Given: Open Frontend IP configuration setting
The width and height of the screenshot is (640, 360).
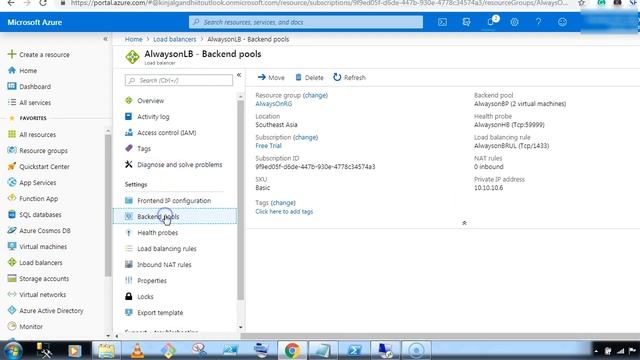Looking at the screenshot, I should (x=175, y=200).
